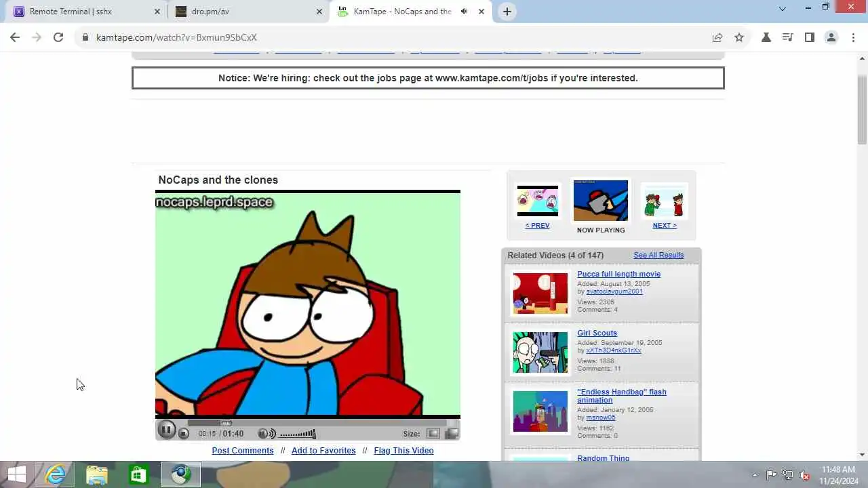This screenshot has width=868, height=488.
Task: Open See All Results link
Action: [x=658, y=256]
